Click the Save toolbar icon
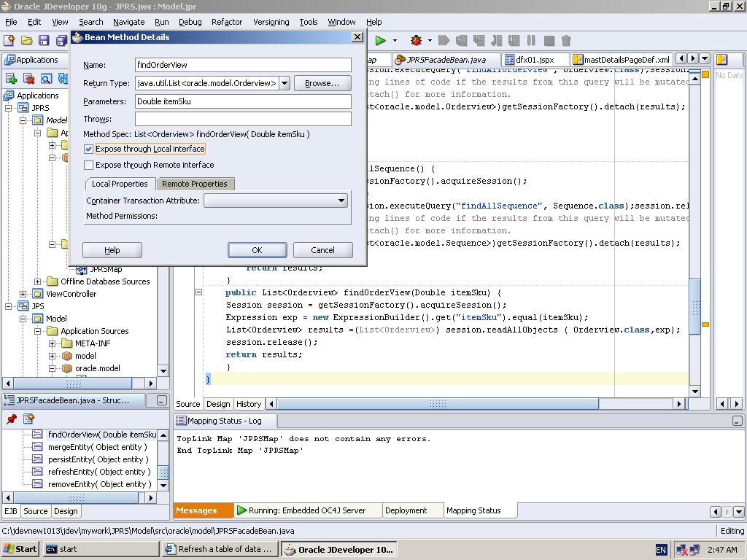Viewport: 747px width, 560px height. (x=44, y=41)
